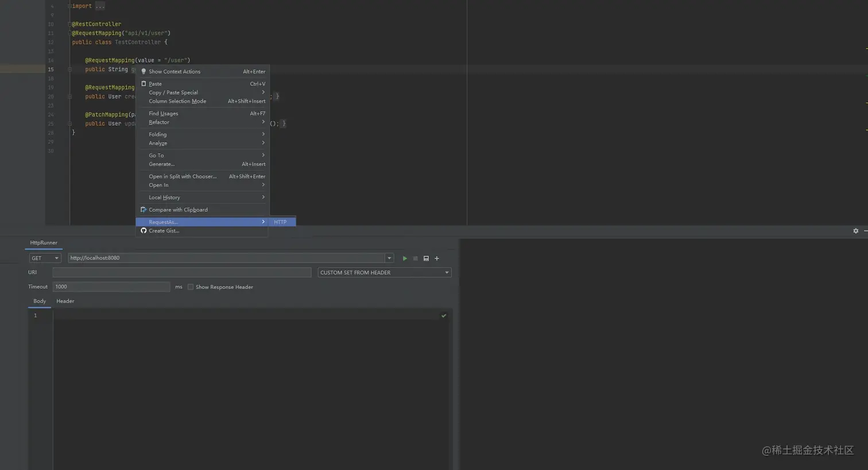
Task: Click line number 15 in gutter
Action: click(x=51, y=70)
